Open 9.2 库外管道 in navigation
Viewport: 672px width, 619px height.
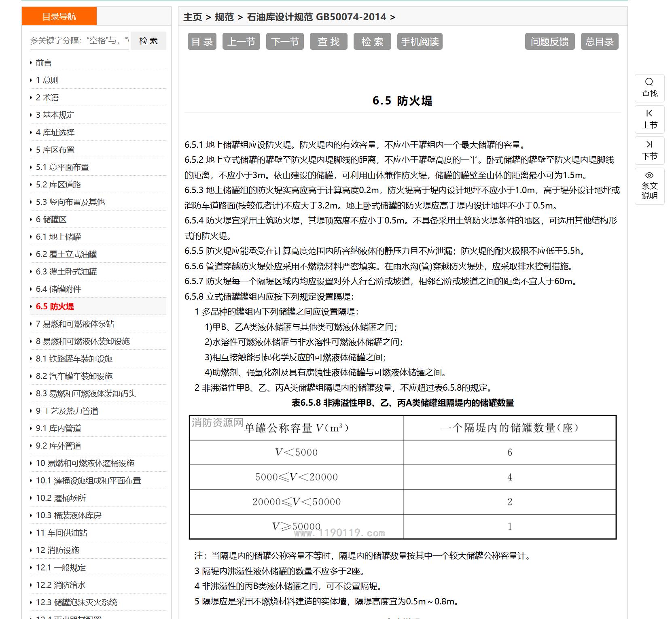click(58, 446)
